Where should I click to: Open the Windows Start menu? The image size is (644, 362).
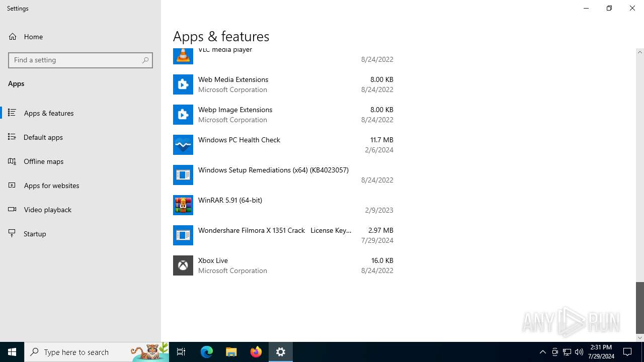[x=12, y=352]
